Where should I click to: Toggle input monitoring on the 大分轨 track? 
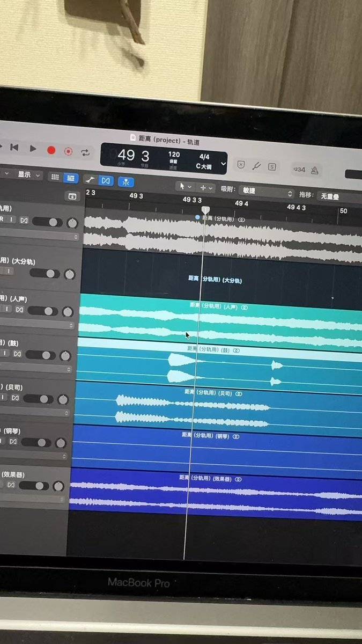[x=9, y=272]
